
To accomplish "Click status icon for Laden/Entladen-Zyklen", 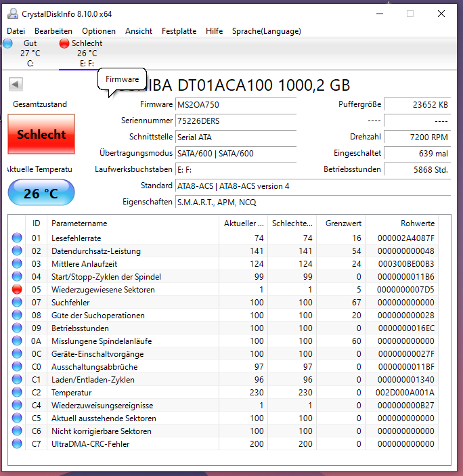I will click(x=17, y=379).
